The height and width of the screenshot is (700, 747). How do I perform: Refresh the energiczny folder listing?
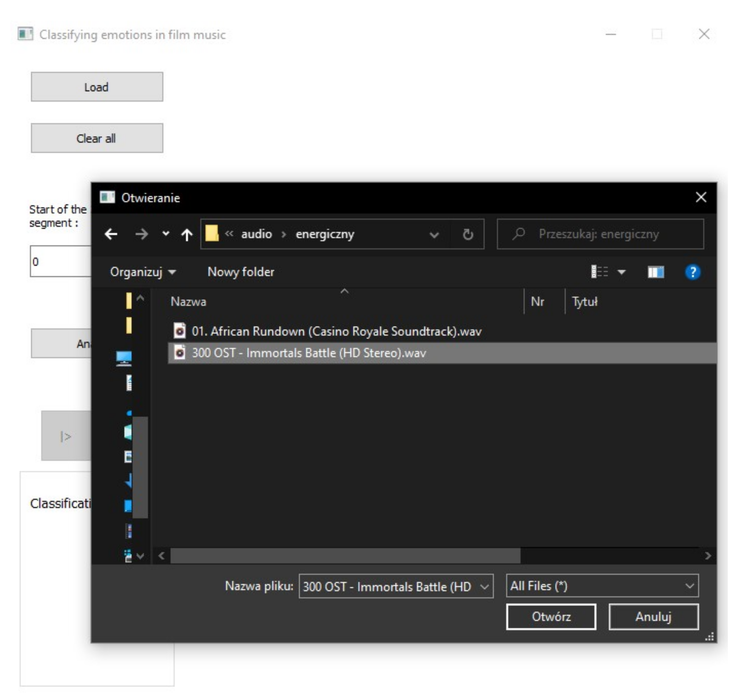pos(467,234)
